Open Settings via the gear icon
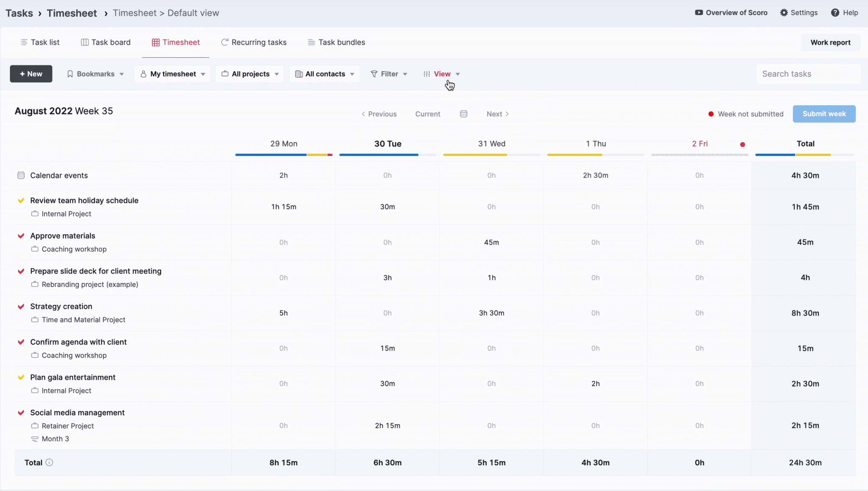 (x=784, y=13)
